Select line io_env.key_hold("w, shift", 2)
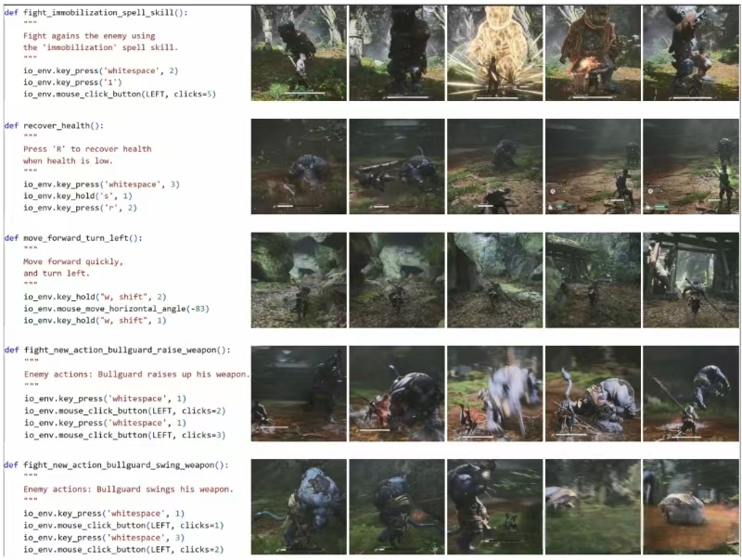Viewport: 742px width, 560px height. 96,297
